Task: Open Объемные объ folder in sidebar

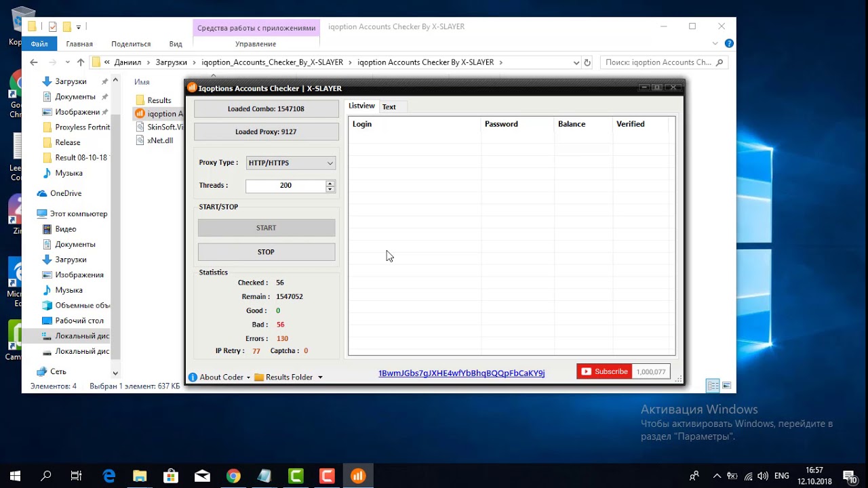Action: pyautogui.click(x=82, y=306)
